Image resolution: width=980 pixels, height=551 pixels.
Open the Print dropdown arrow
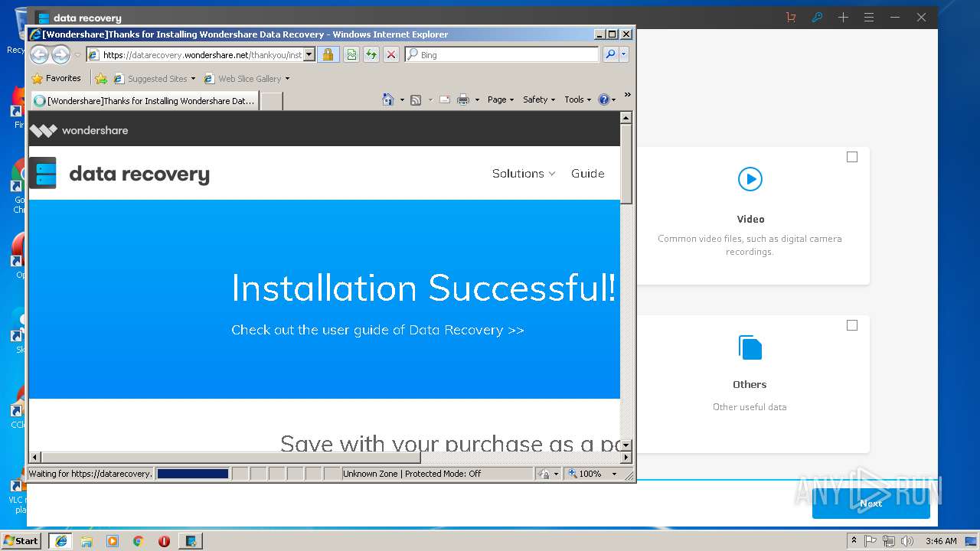(477, 99)
